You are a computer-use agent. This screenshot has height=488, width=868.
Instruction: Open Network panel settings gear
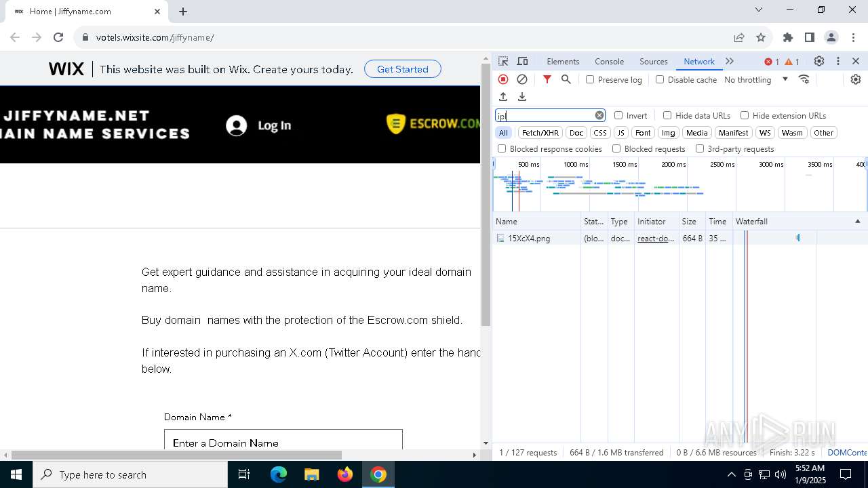856,79
